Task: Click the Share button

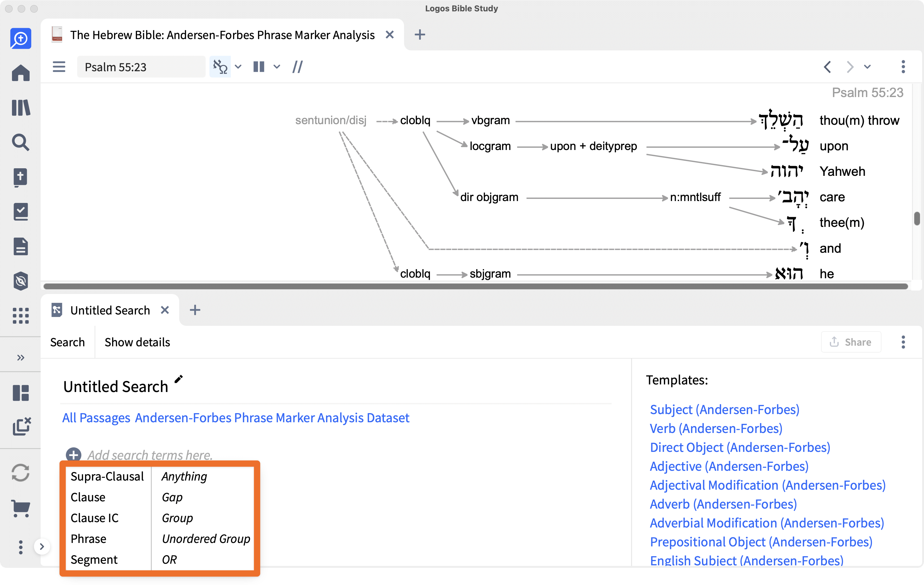Action: tap(851, 342)
